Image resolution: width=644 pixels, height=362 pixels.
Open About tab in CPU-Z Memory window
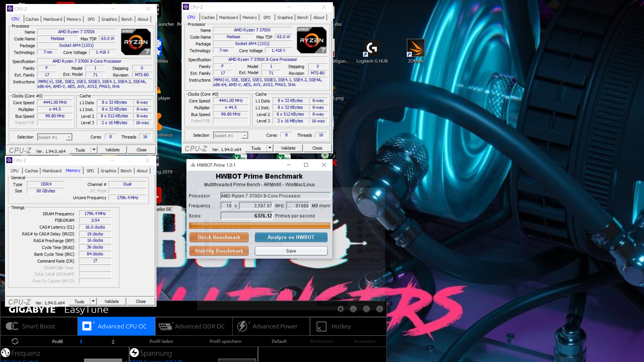coord(142,171)
